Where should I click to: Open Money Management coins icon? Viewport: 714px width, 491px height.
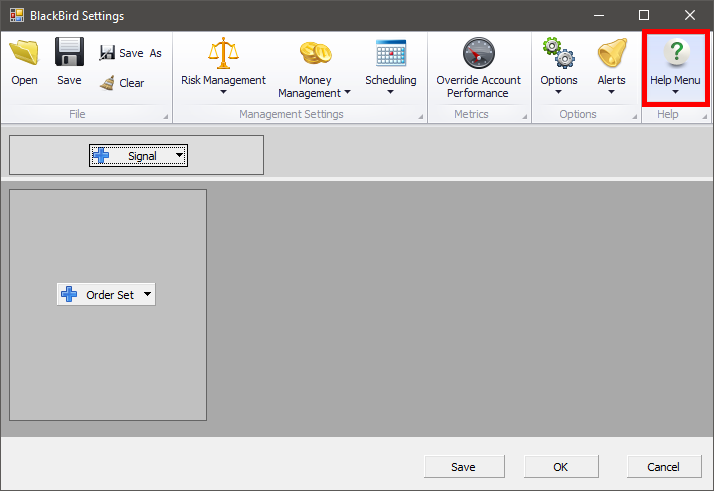click(315, 53)
